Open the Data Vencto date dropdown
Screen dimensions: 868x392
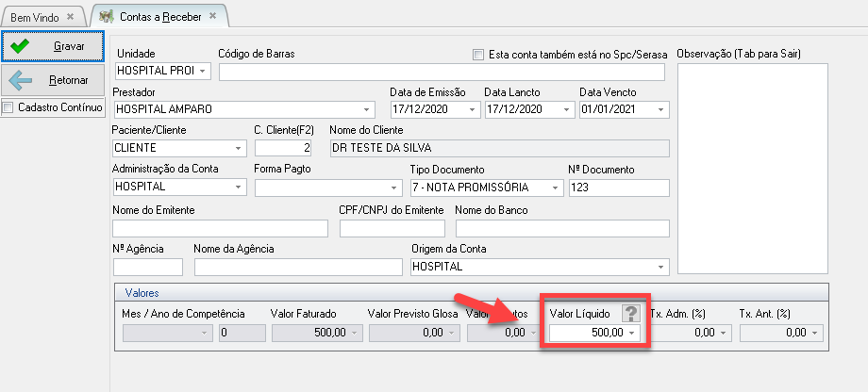[660, 109]
